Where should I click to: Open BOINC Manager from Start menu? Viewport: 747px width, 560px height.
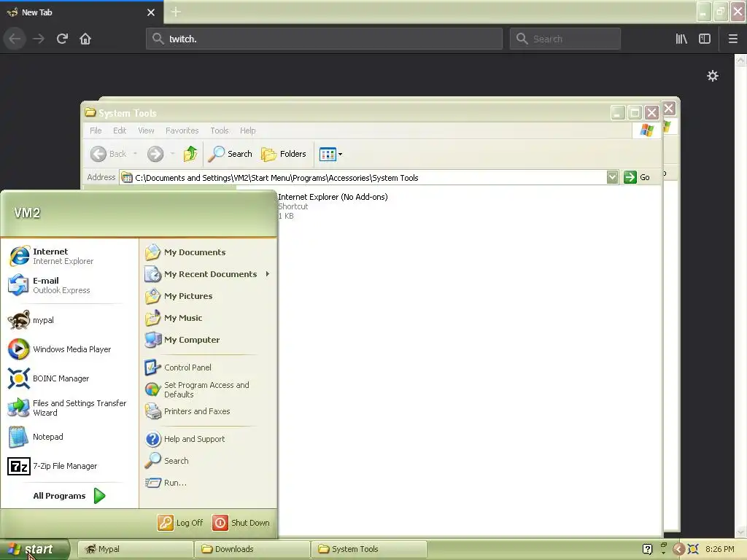point(69,378)
